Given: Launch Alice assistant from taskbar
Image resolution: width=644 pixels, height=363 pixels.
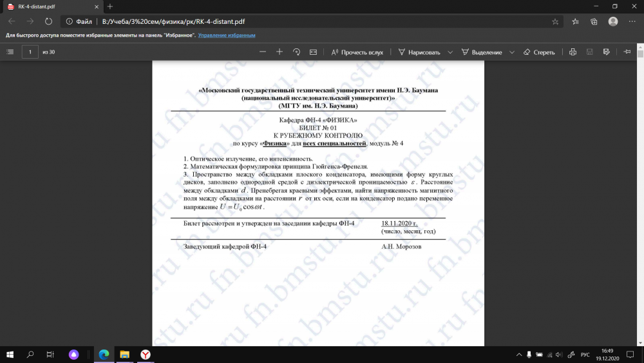Looking at the screenshot, I should click(73, 355).
